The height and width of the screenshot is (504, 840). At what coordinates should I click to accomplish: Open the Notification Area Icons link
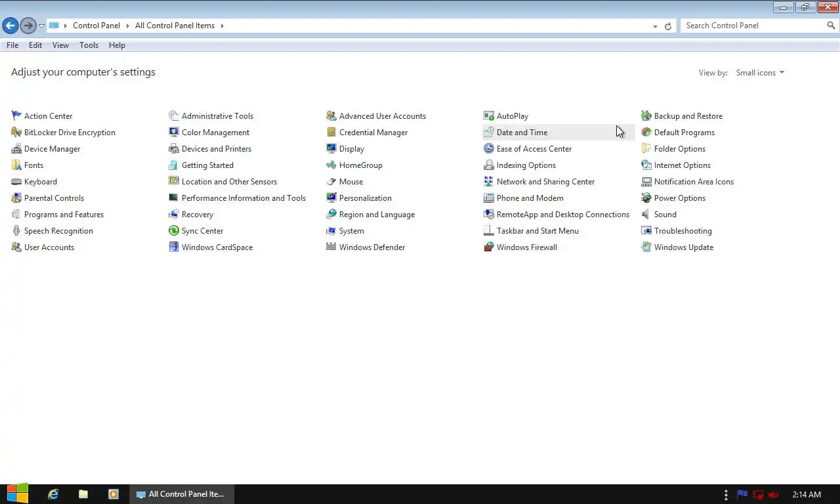pyautogui.click(x=694, y=182)
